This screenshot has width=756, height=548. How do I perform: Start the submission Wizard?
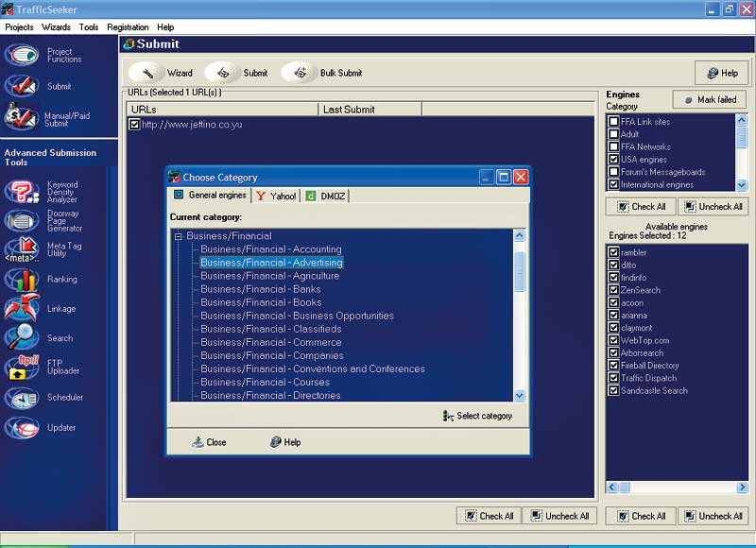click(162, 73)
